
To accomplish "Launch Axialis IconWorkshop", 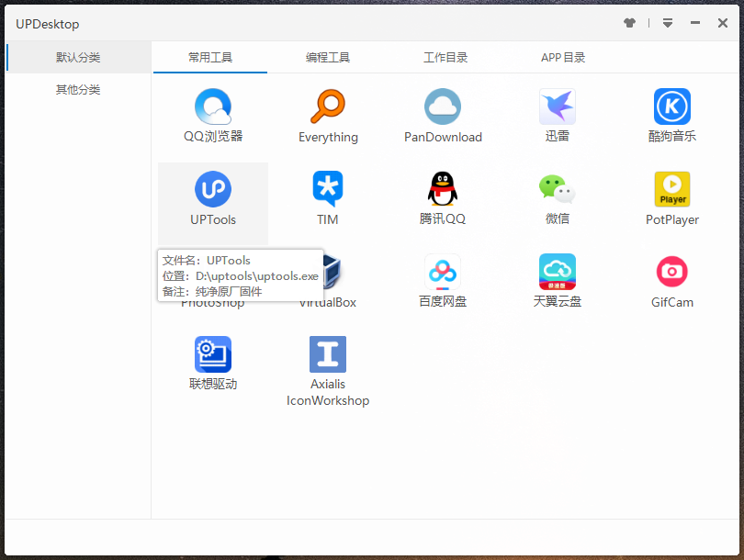I will coord(328,354).
